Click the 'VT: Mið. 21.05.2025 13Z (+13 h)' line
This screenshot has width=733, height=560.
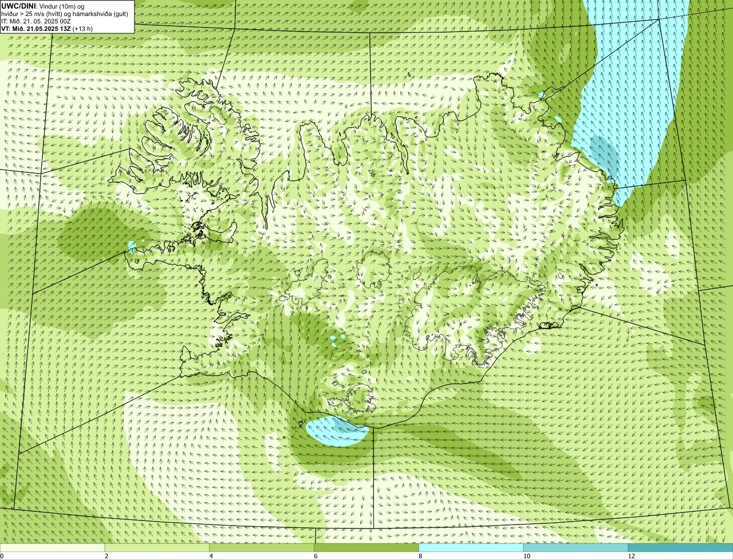coord(47,29)
